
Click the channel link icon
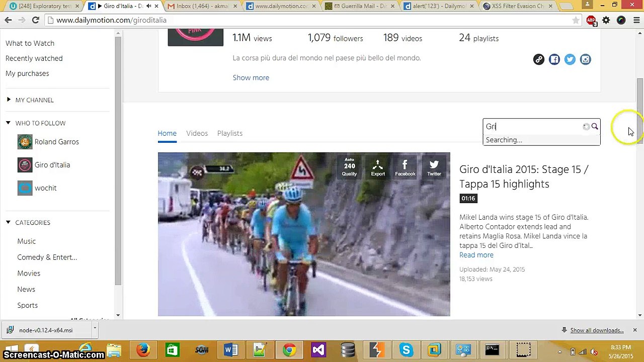point(539,59)
